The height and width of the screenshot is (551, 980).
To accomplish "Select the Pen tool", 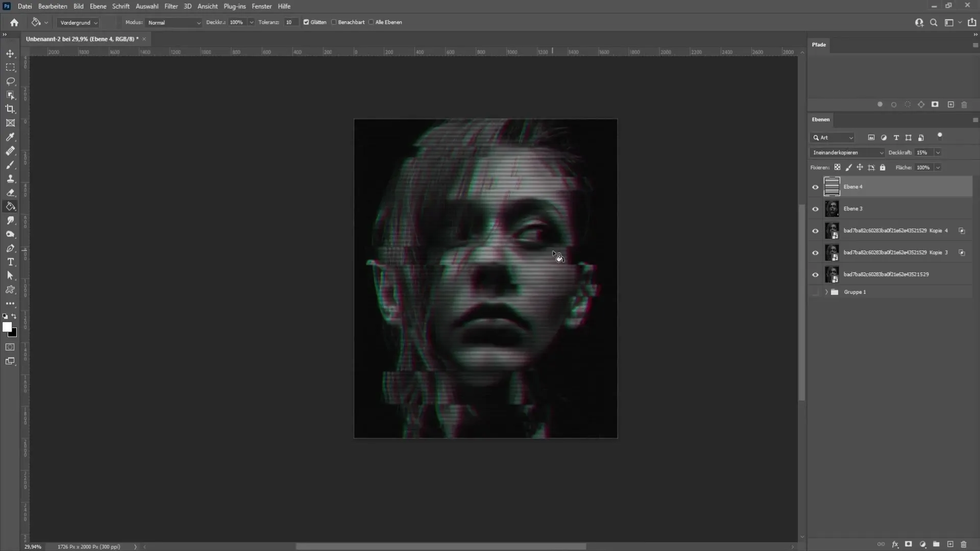I will (10, 248).
